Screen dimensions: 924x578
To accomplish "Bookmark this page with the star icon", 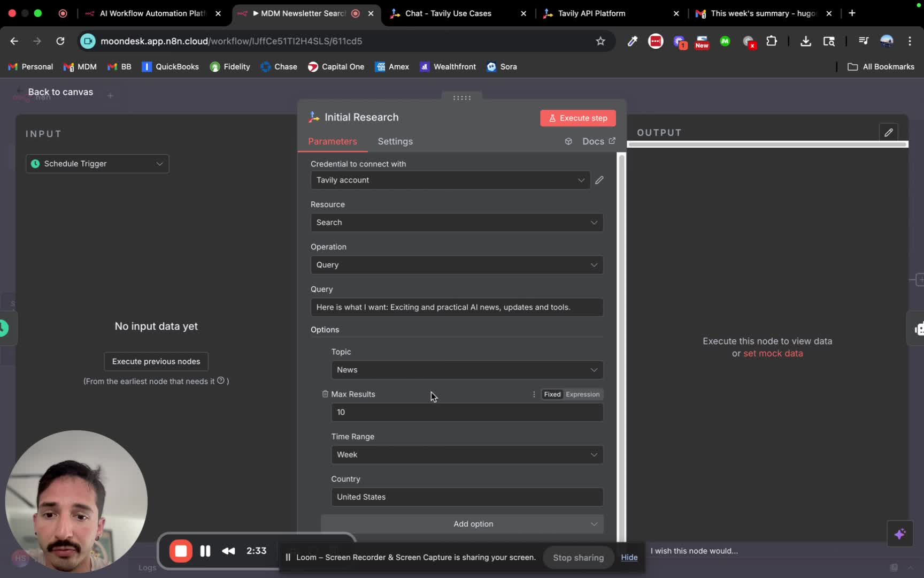I will point(600,41).
